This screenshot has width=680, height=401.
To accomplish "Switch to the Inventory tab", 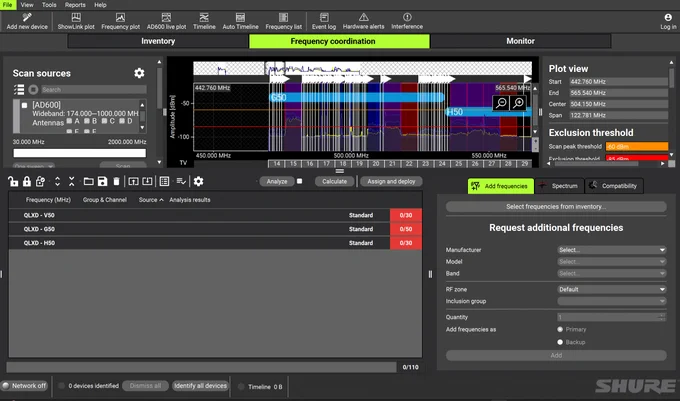I will pos(158,41).
